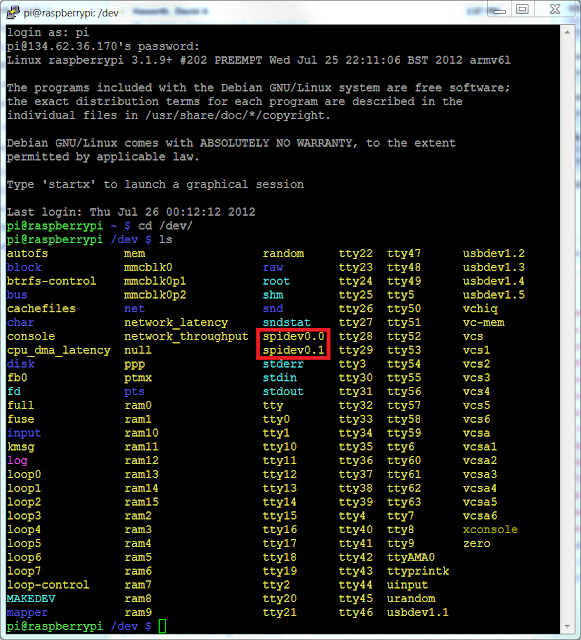Viewport: 581px width, 640px height.
Task: Click the 'block' directory name
Action: point(24,267)
